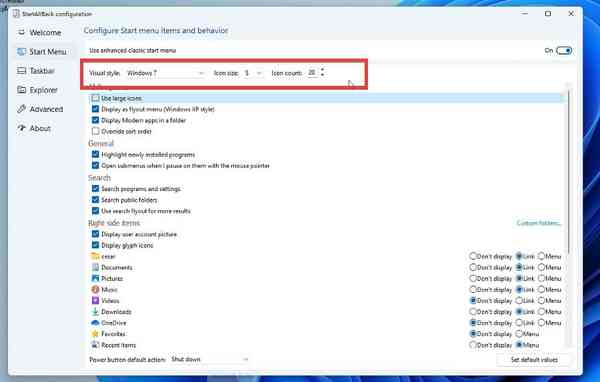Click the StartAllBack title bar app icon

pos(16,14)
